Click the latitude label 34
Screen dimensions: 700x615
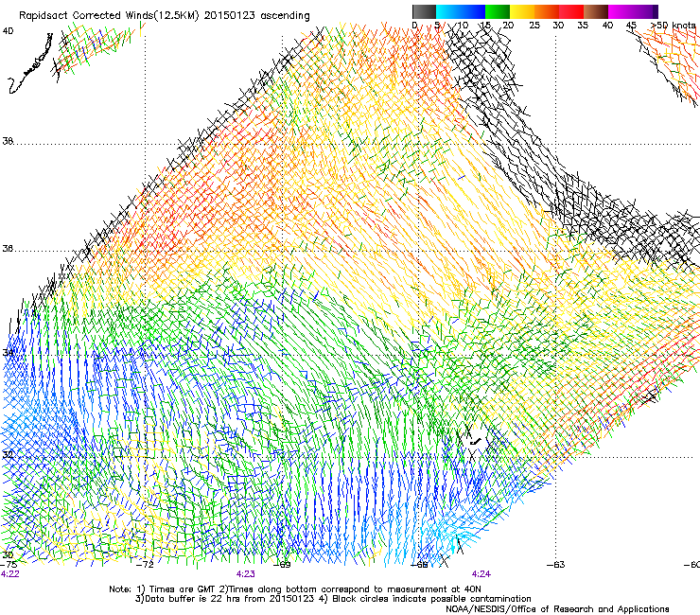click(8, 353)
